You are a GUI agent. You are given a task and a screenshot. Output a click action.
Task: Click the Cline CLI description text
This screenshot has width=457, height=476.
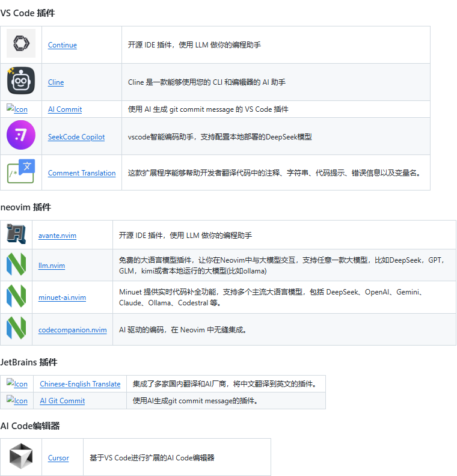207,82
